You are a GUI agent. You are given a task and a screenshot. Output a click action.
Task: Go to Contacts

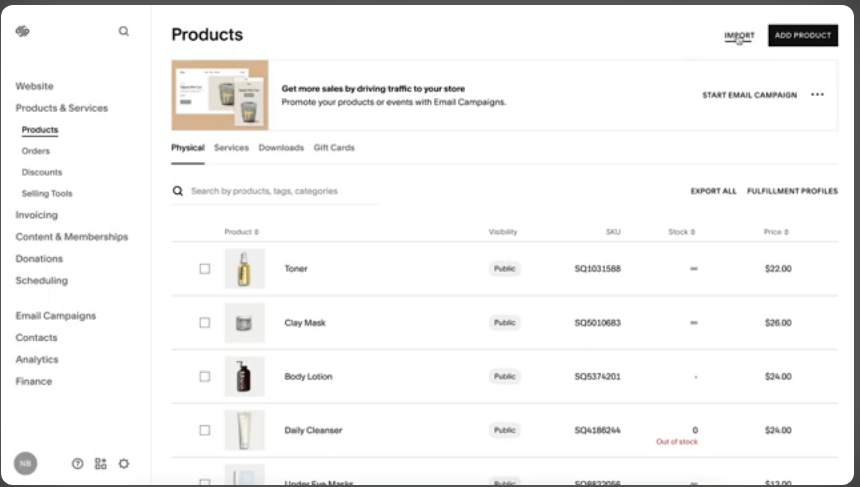[x=36, y=338]
